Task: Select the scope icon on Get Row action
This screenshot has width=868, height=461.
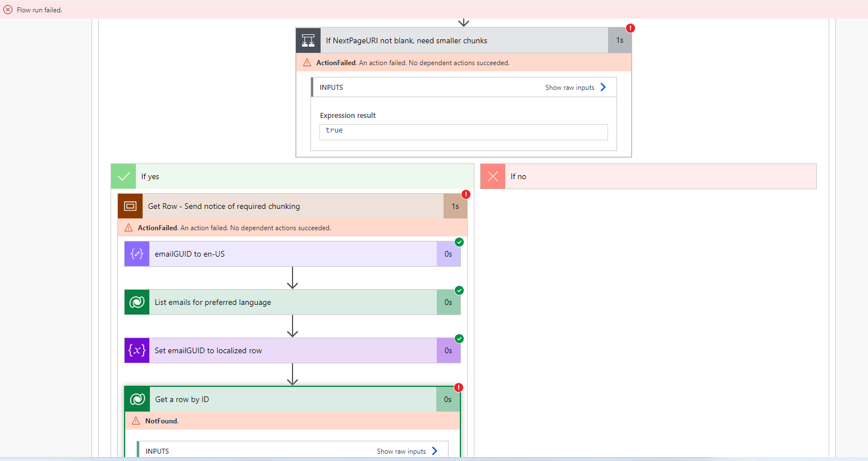Action: click(x=130, y=206)
